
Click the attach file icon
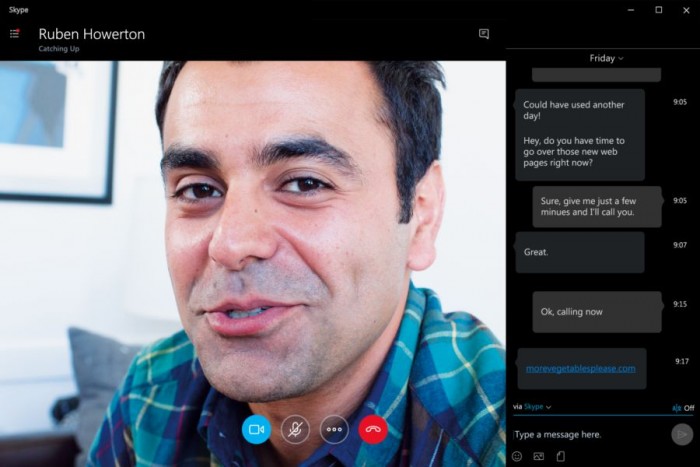click(x=561, y=456)
